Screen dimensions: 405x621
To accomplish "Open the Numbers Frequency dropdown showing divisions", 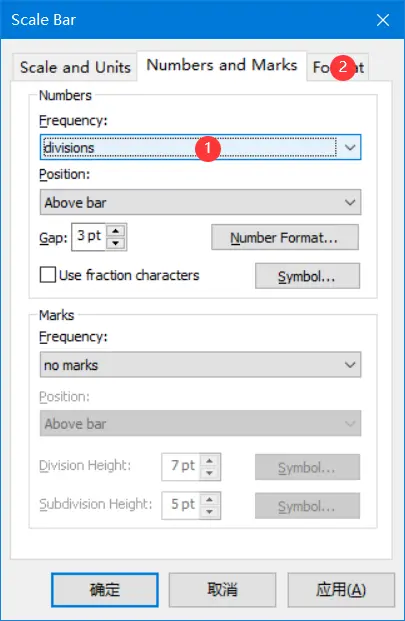I will [200, 147].
